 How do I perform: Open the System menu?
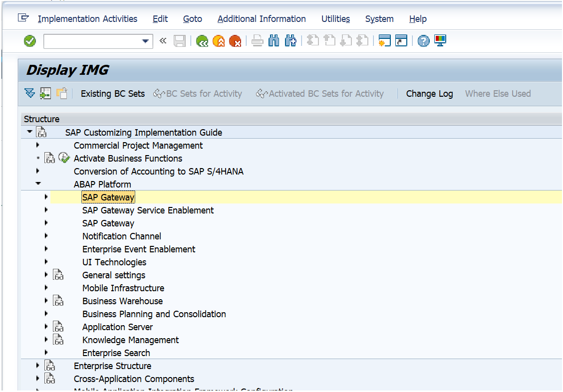point(379,18)
